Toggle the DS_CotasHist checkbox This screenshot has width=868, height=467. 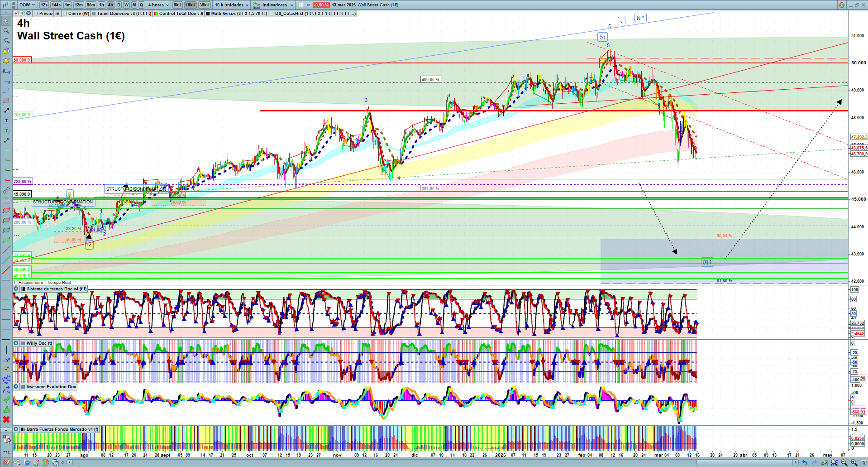[x=272, y=14]
